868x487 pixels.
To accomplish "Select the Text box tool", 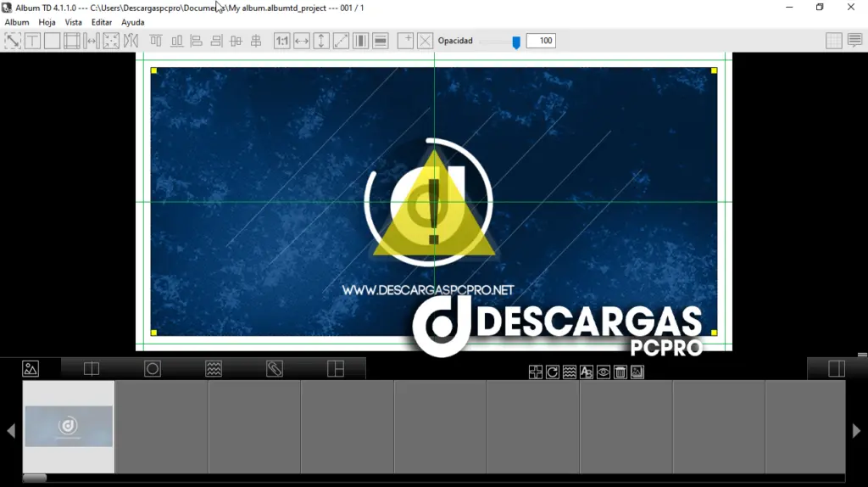I will pyautogui.click(x=33, y=41).
